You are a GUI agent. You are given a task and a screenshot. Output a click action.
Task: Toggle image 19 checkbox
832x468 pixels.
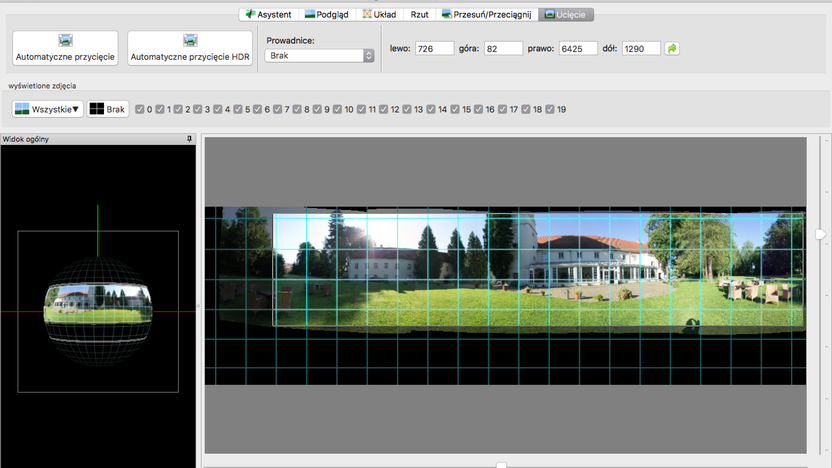click(x=550, y=109)
